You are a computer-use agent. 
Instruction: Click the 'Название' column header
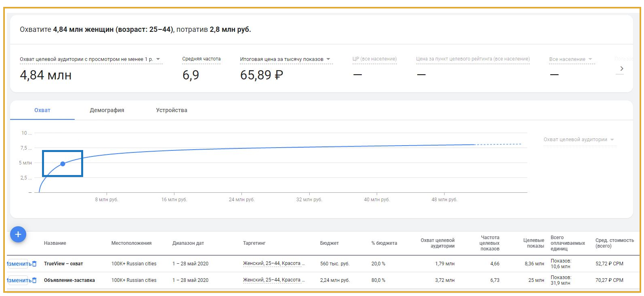click(55, 243)
